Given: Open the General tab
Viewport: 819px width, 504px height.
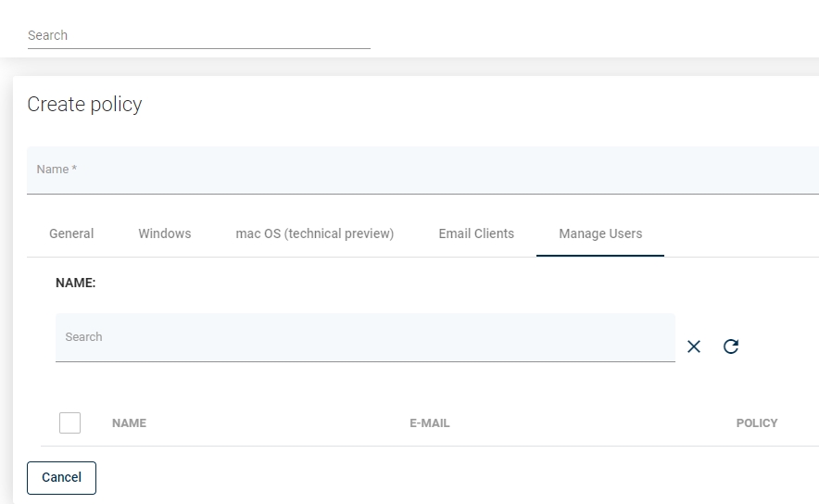Looking at the screenshot, I should (71, 233).
